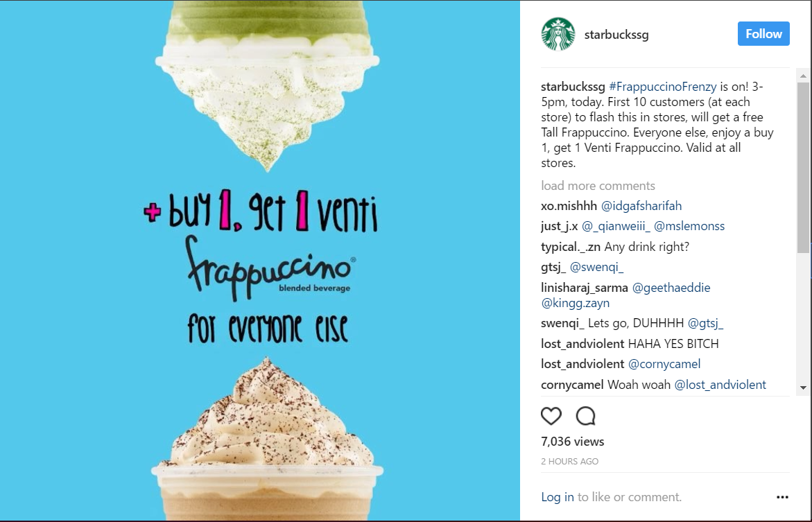Click the Starbucks logo profile picture
Viewport: 812px width, 522px height.
[558, 34]
